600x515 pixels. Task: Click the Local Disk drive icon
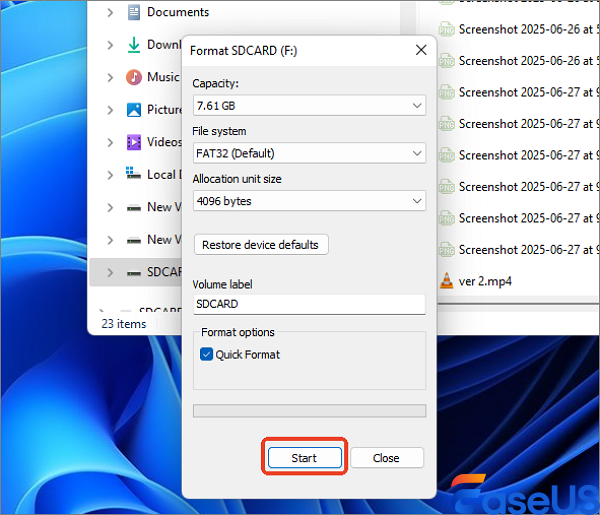click(x=133, y=173)
